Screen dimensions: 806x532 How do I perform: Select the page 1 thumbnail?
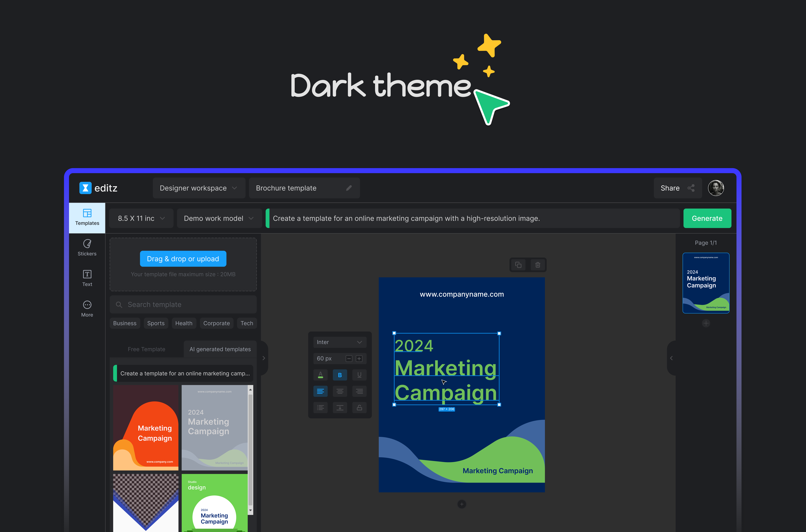coord(706,283)
